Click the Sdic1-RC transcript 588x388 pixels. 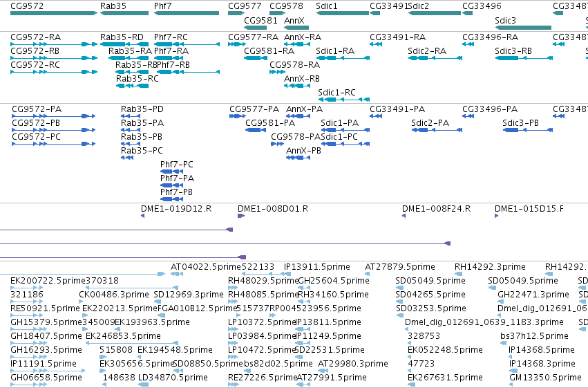(x=344, y=100)
